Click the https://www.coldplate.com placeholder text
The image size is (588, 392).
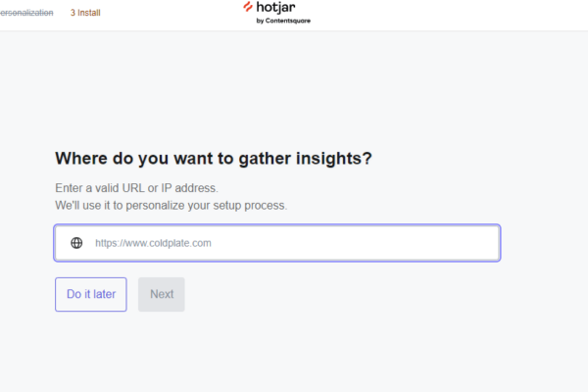153,243
